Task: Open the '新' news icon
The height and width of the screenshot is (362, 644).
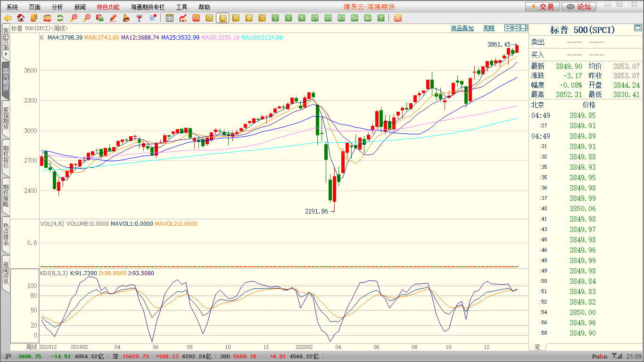Action: pos(152,18)
